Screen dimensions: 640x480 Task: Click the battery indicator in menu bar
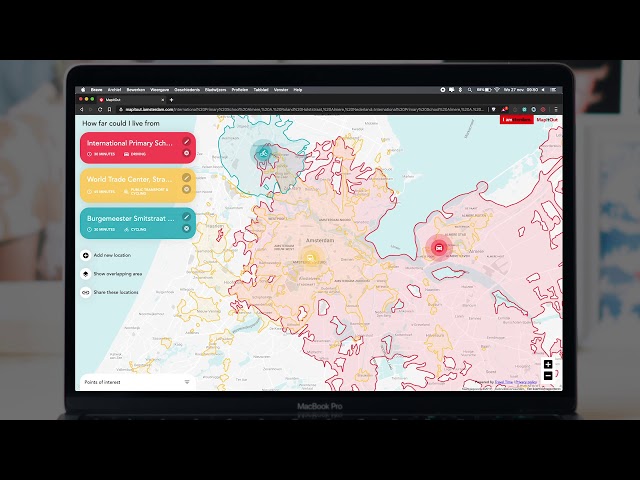[x=484, y=90]
